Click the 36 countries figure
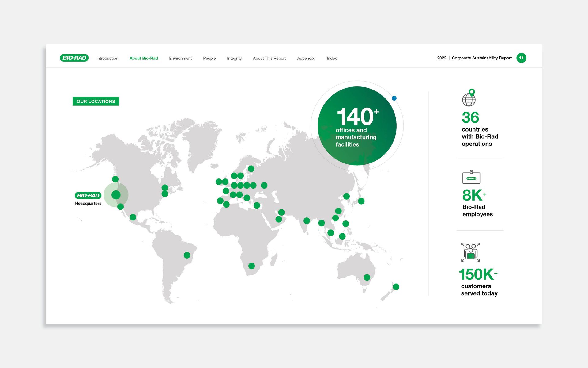This screenshot has width=588, height=368. [470, 117]
